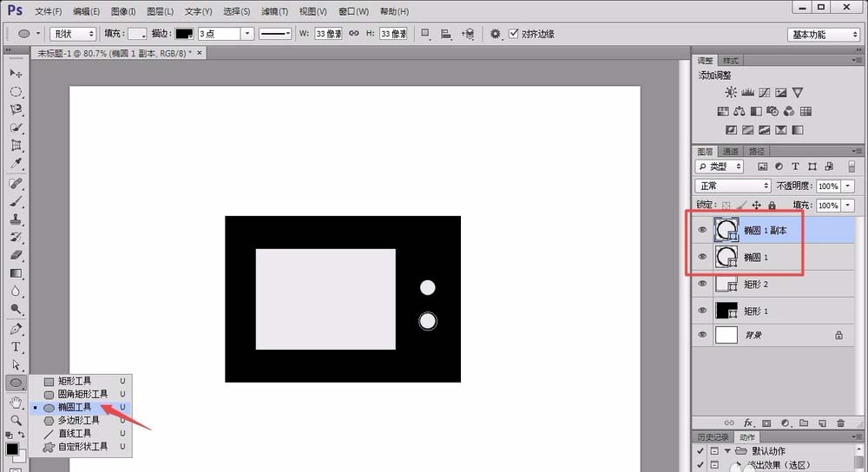Screen dimensions: 868x472
Task: Choose 自定形状工具 from the flyout
Action: (x=82, y=447)
